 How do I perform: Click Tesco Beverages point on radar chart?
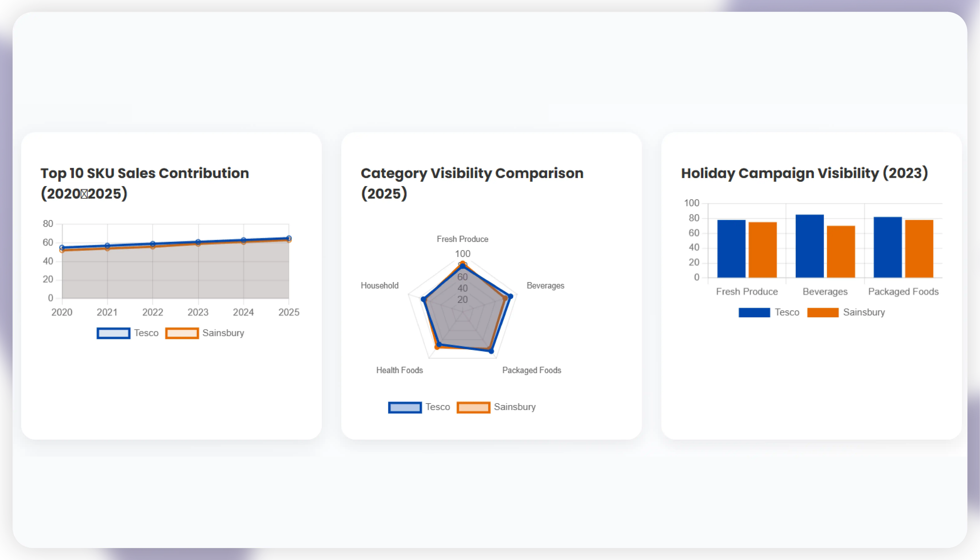coord(511,297)
